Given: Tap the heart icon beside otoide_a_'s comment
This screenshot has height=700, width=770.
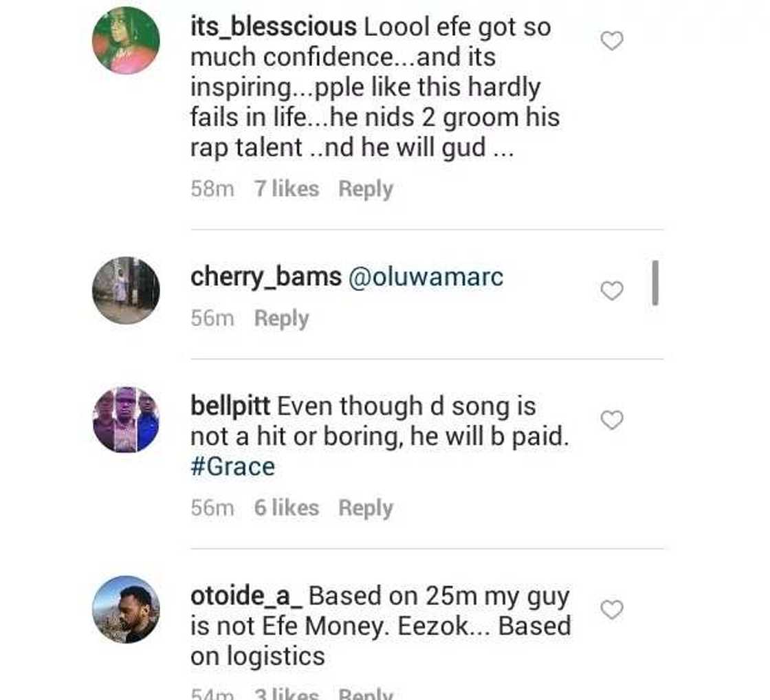Looking at the screenshot, I should [x=610, y=610].
